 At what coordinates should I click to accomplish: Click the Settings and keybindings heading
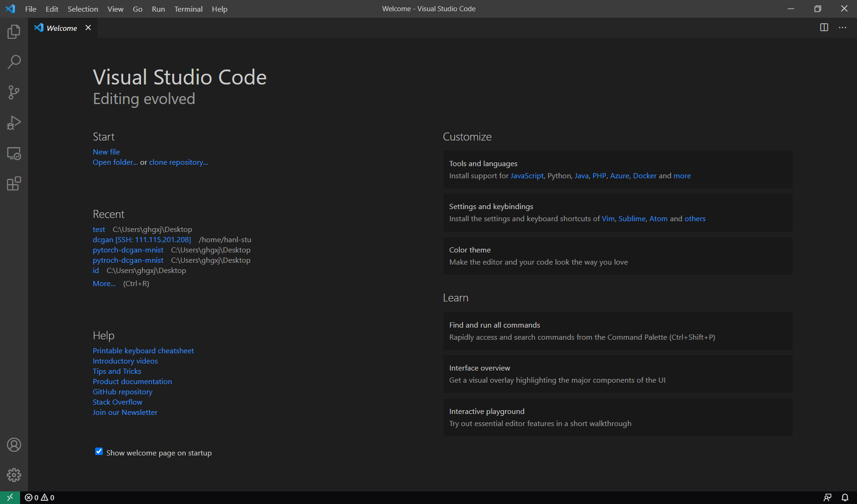point(491,207)
